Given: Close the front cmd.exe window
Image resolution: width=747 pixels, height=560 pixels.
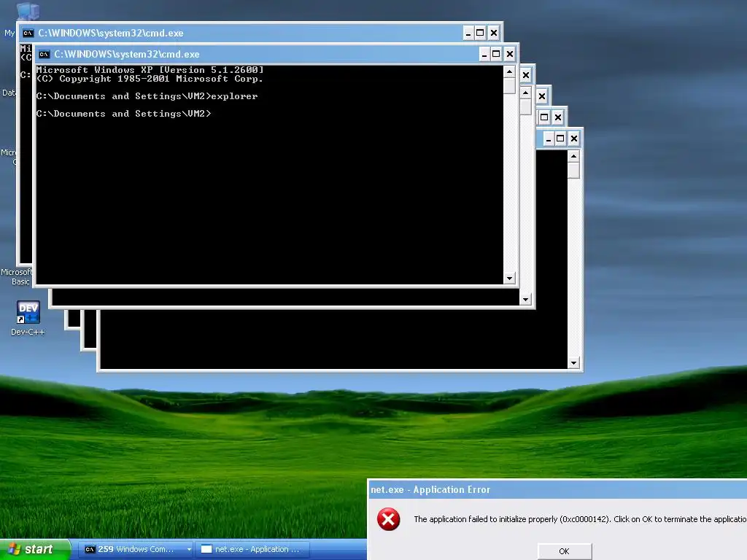Looking at the screenshot, I should coord(510,54).
